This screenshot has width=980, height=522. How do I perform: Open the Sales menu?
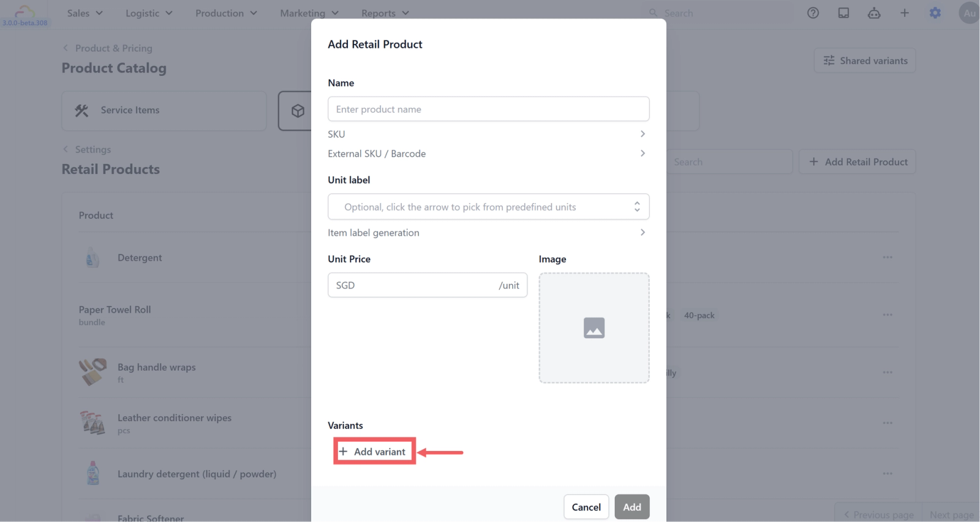click(85, 13)
